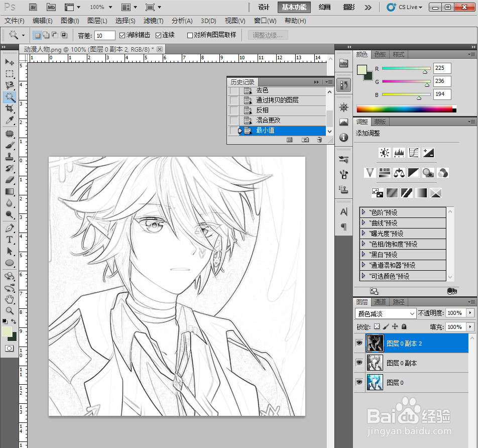This screenshot has height=448, width=478.
Task: Open the opacity slider arrow
Action: click(x=470, y=313)
